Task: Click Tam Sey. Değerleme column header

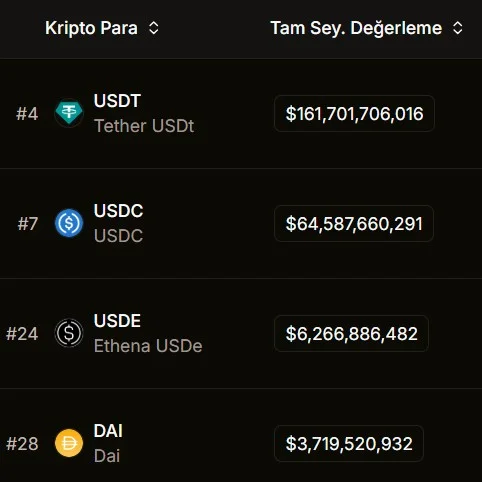Action: 356,28
